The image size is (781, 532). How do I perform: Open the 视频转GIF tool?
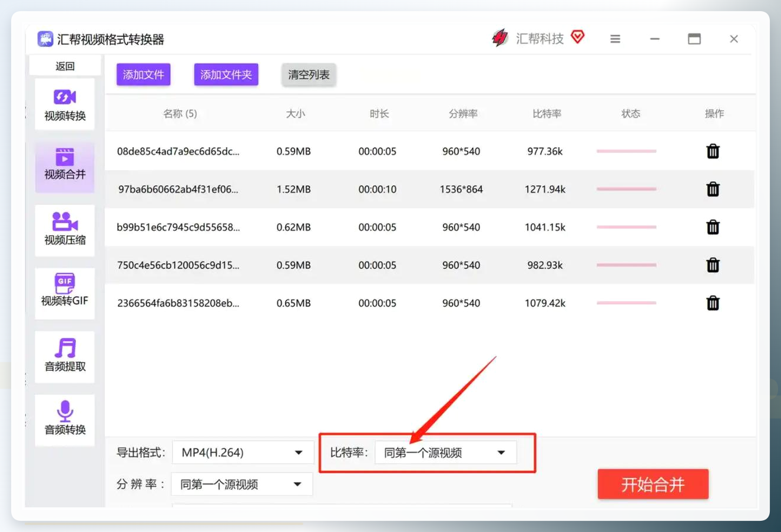[x=65, y=293]
